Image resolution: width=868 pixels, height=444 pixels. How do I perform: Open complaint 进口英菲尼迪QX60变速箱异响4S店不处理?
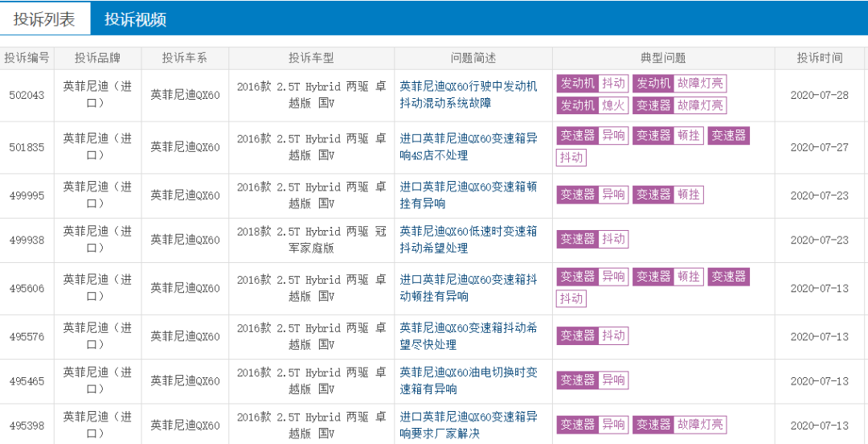coord(469,147)
